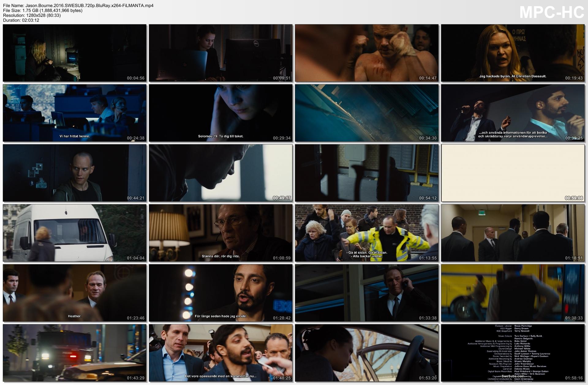Click subtitle 'Vi har hittat henne.'
Image resolution: width=588 pixels, height=385 pixels.
pos(75,136)
